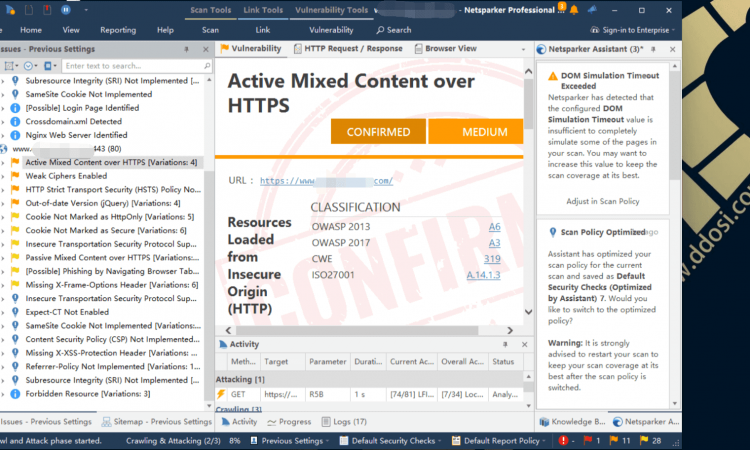The height and width of the screenshot is (450, 750).
Task: Switch to the Logs (17) tab
Action: (x=344, y=421)
